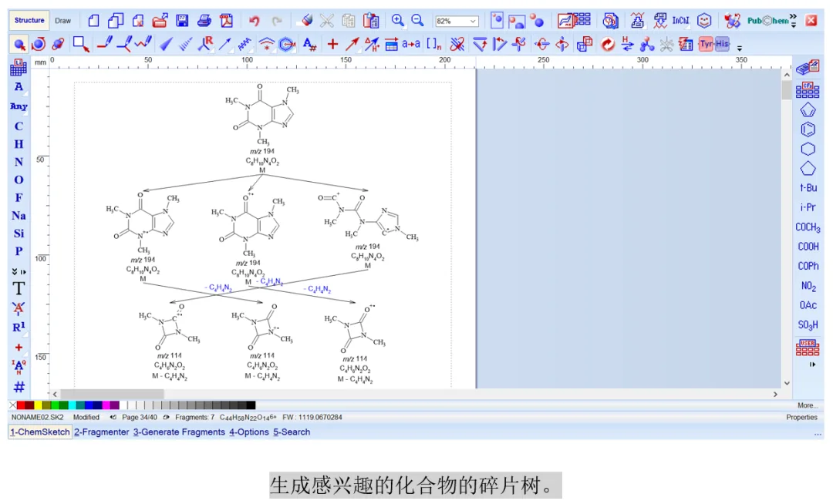The image size is (833, 504).
Task: Click the InChI generation icon
Action: click(680, 21)
